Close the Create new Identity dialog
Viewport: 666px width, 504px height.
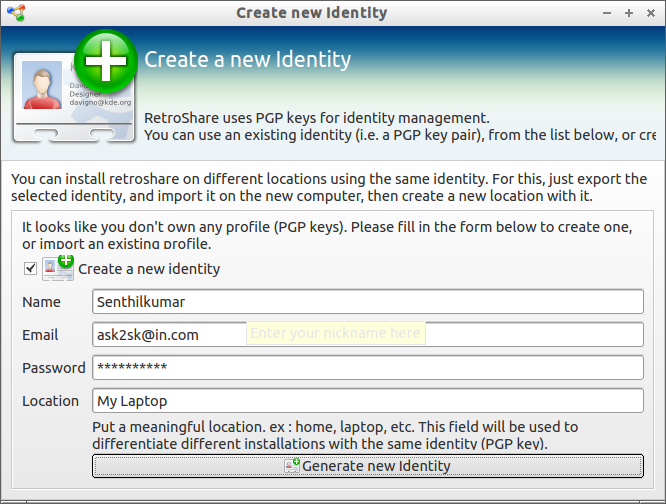pos(651,13)
